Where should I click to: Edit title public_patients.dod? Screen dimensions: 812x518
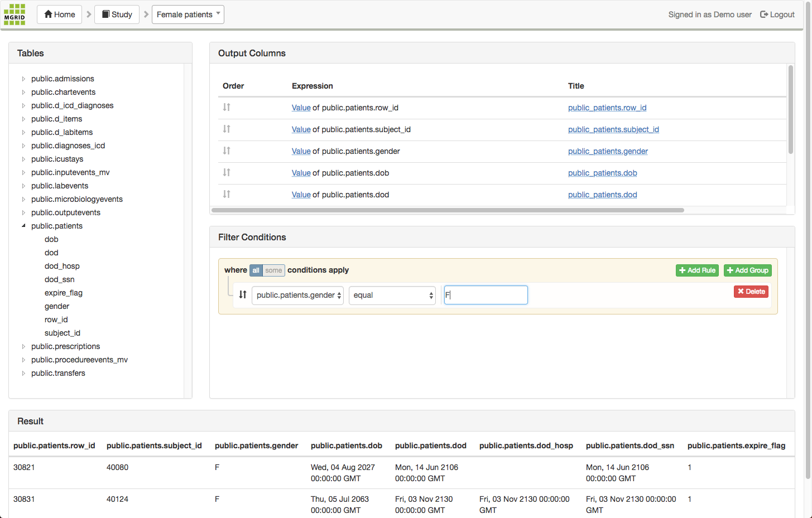coord(603,195)
